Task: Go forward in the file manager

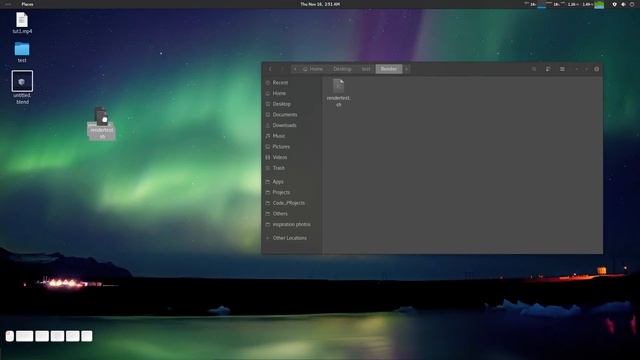Action: [x=282, y=69]
